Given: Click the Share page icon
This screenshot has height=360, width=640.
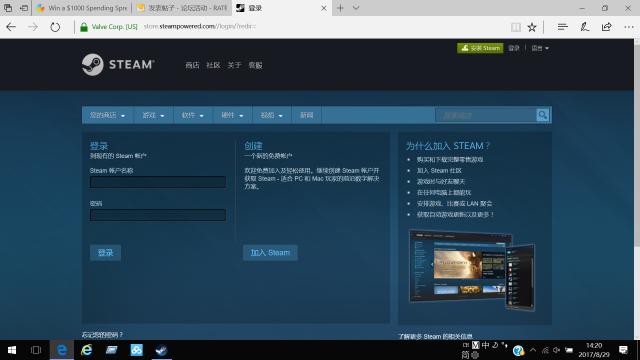Looking at the screenshot, I should tap(607, 27).
